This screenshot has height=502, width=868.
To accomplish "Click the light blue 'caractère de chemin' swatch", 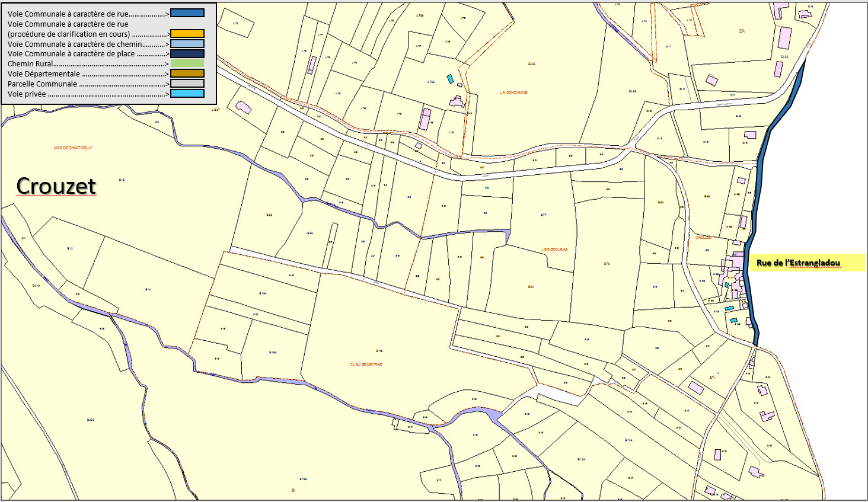I will point(187,44).
